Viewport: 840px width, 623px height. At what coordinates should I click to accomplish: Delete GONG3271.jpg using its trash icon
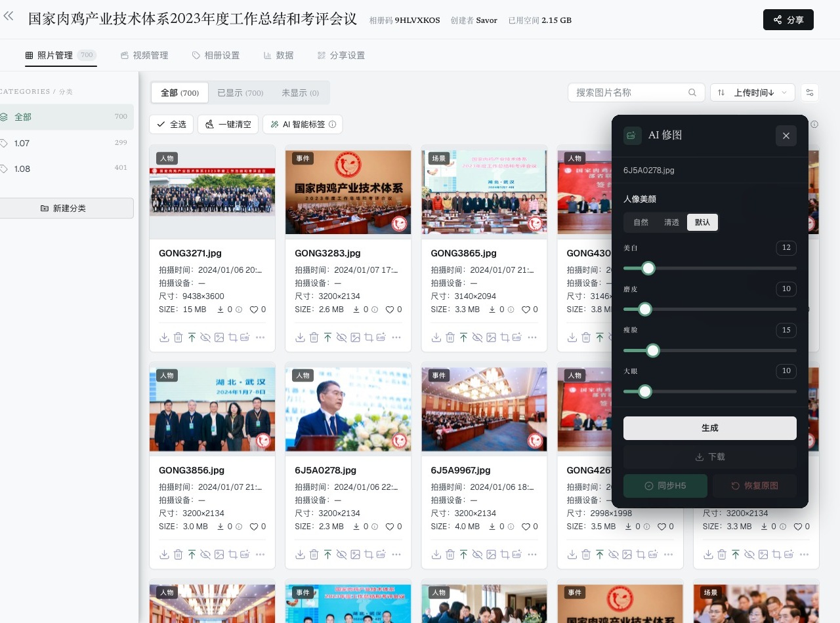(178, 337)
